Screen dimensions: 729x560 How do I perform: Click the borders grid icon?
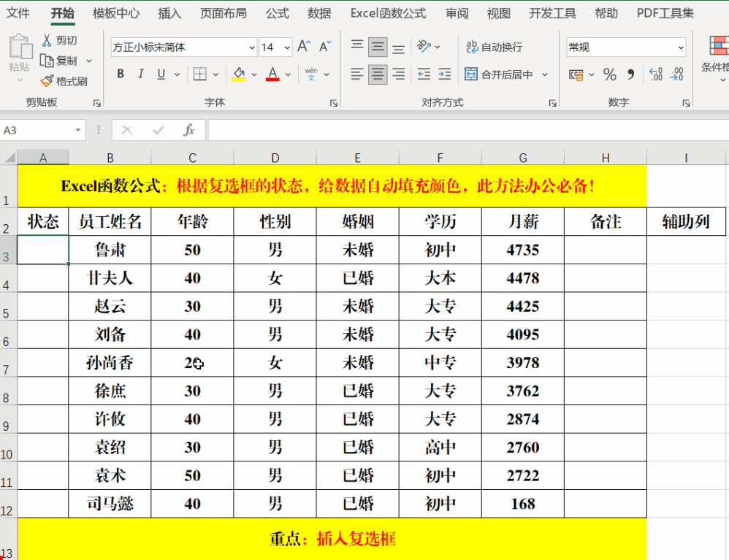coord(200,74)
